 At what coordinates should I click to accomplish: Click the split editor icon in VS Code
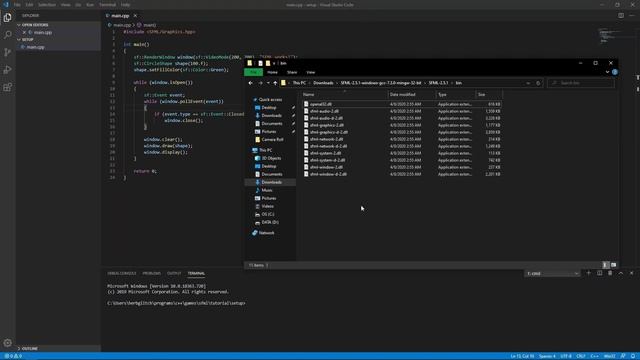click(621, 16)
